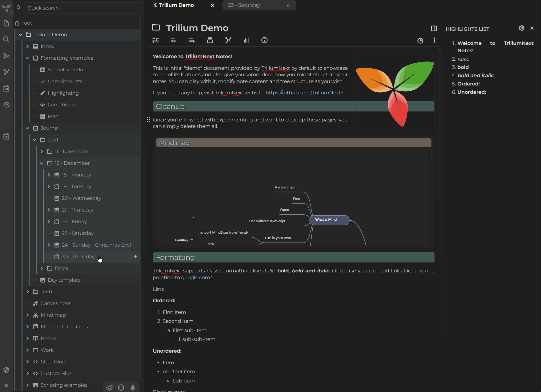This screenshot has width=541, height=392.
Task: Add child note to 30 - Thursday
Action: [x=135, y=256]
